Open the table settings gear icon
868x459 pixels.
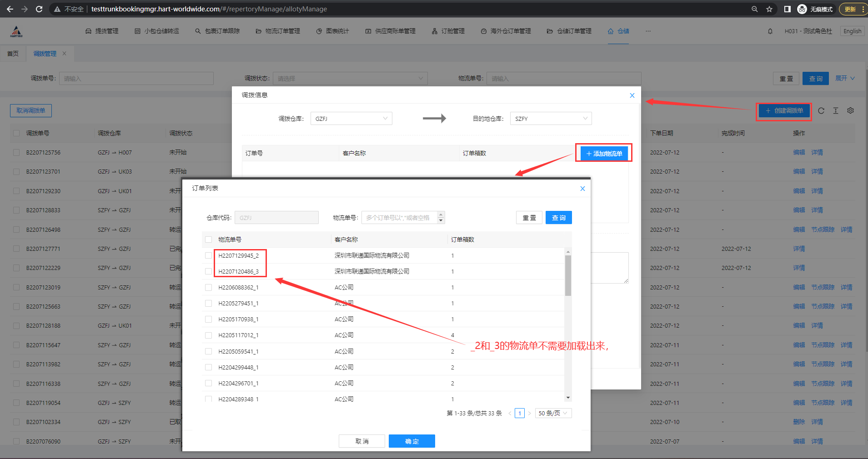[850, 110]
